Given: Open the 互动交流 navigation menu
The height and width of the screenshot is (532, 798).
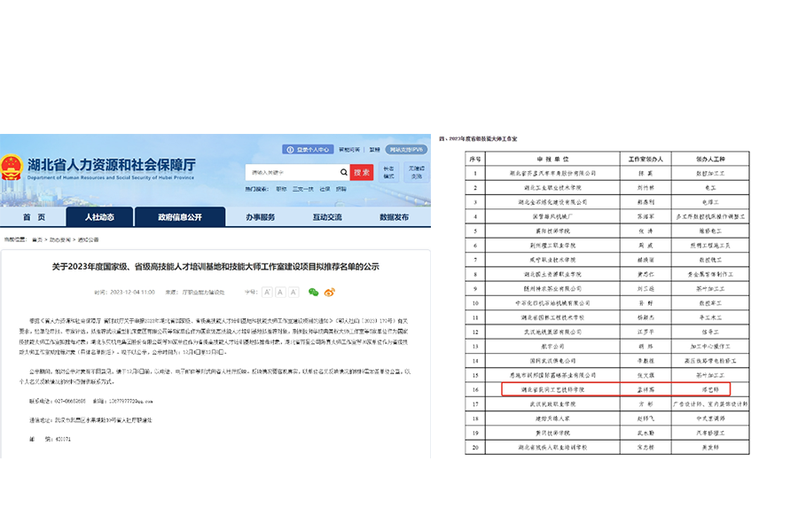Looking at the screenshot, I should click(329, 216).
